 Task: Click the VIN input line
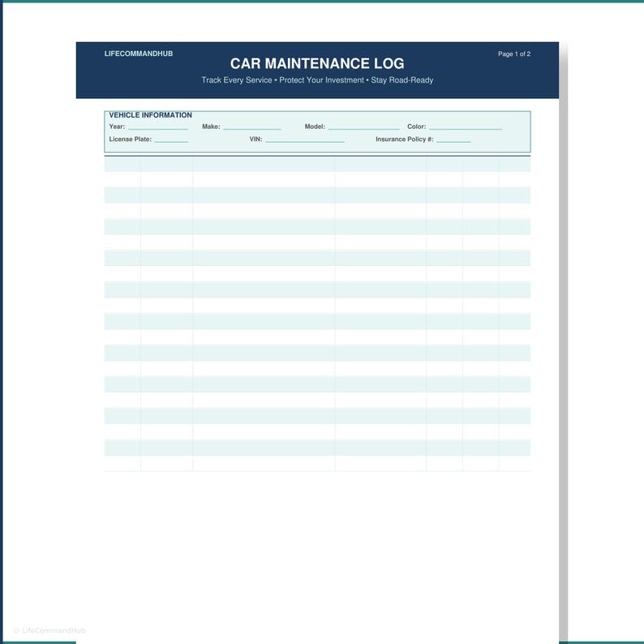click(x=305, y=142)
